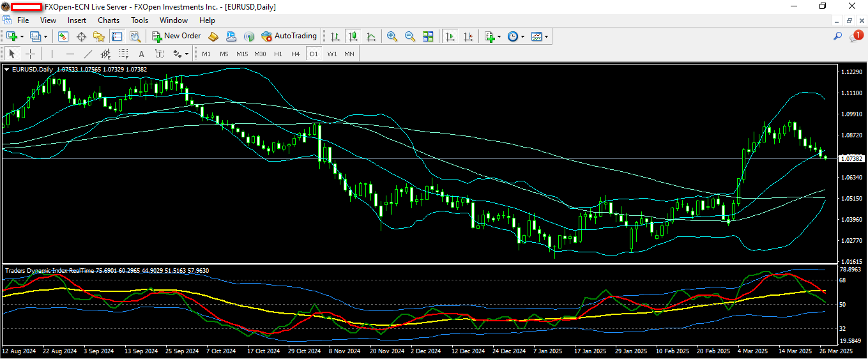Select the Fibonacci retracement tool
Screen dimensions: 868x359
click(124, 54)
